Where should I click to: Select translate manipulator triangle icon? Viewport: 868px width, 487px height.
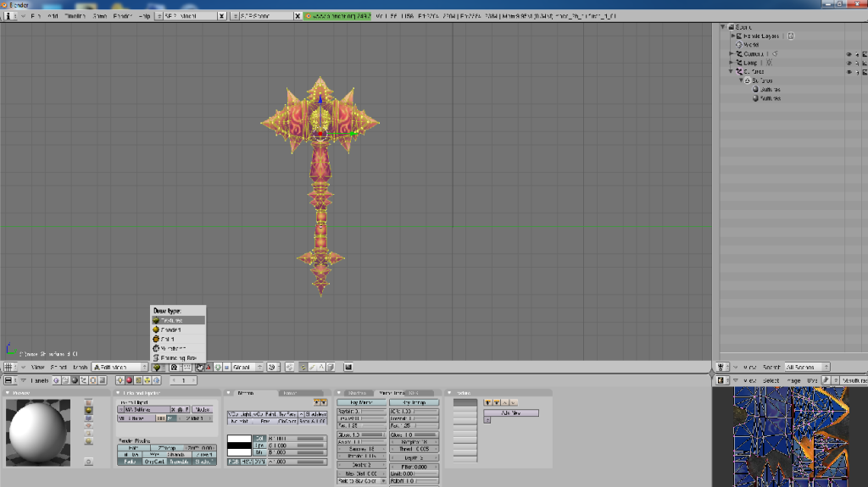click(x=209, y=367)
